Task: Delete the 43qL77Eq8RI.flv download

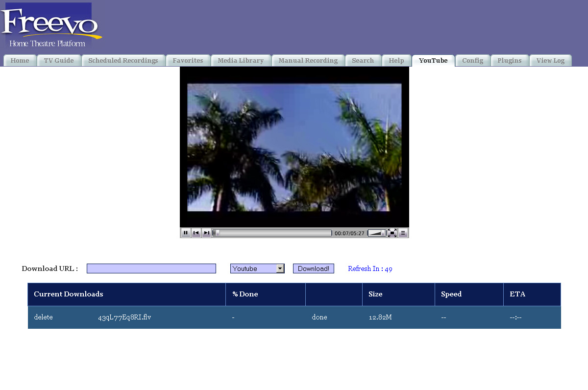Action: (x=43, y=317)
